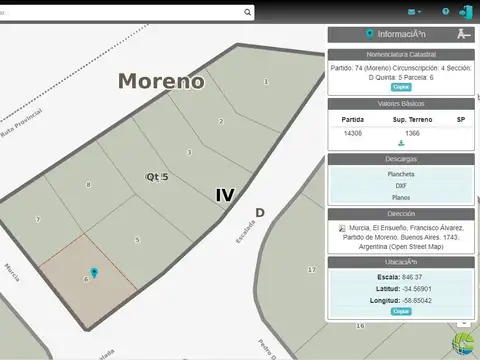
Task: Download the DXF file
Action: pos(401,186)
